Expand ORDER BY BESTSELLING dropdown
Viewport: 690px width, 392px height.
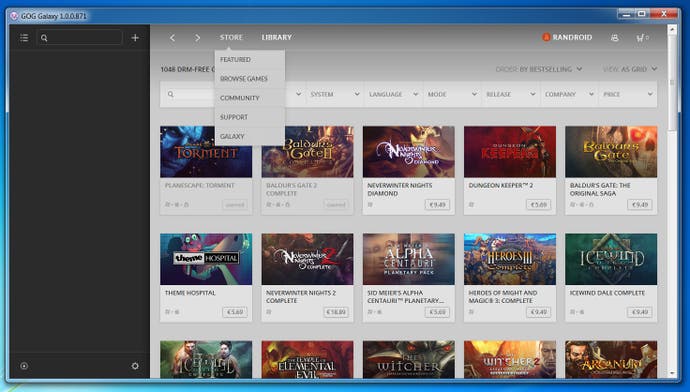pyautogui.click(x=539, y=69)
